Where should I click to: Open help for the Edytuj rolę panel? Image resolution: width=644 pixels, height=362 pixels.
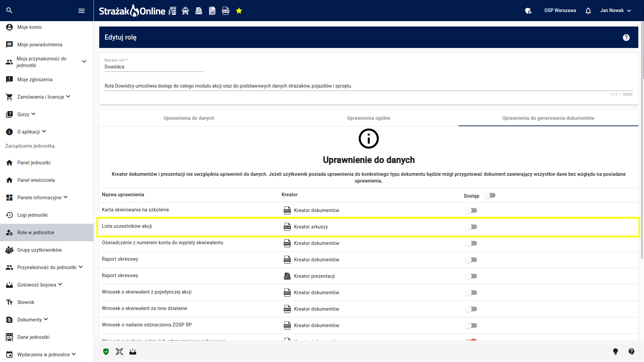[x=626, y=38]
